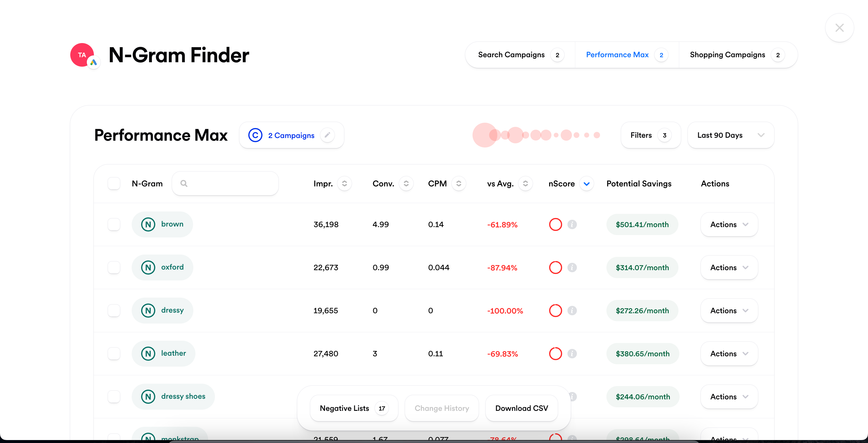Sort by the CPM column sort icon

point(459,183)
